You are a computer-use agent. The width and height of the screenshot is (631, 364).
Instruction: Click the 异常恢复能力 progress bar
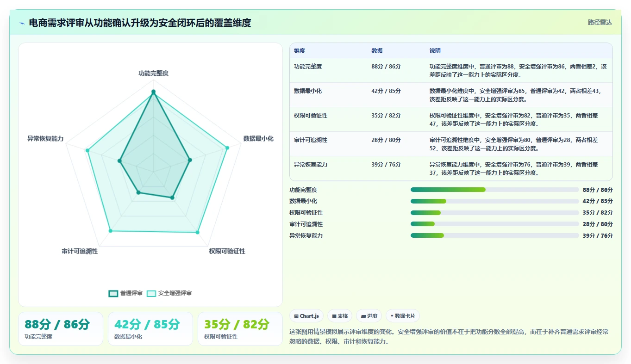click(x=494, y=235)
